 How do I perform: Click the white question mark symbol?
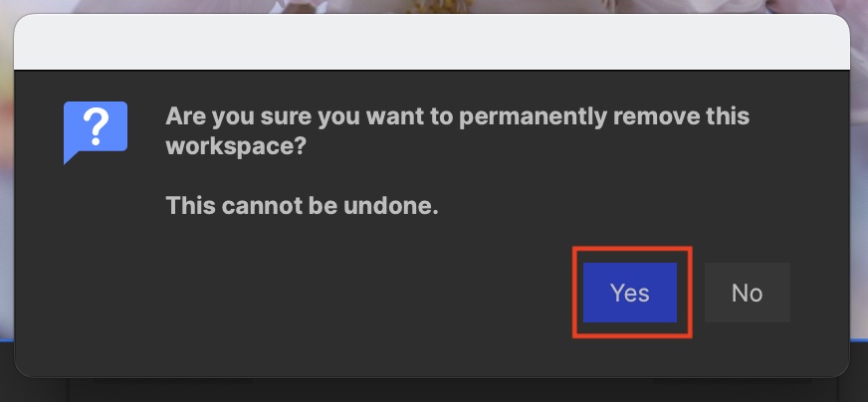tap(95, 126)
